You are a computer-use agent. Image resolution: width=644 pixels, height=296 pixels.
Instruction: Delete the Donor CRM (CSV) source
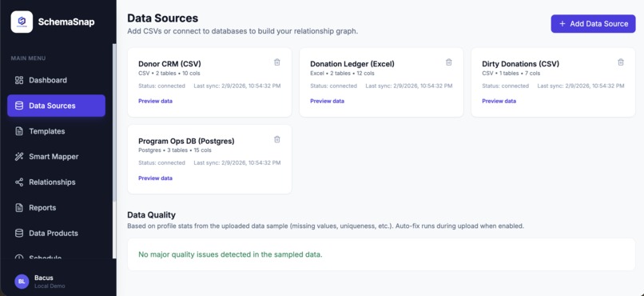(x=277, y=62)
